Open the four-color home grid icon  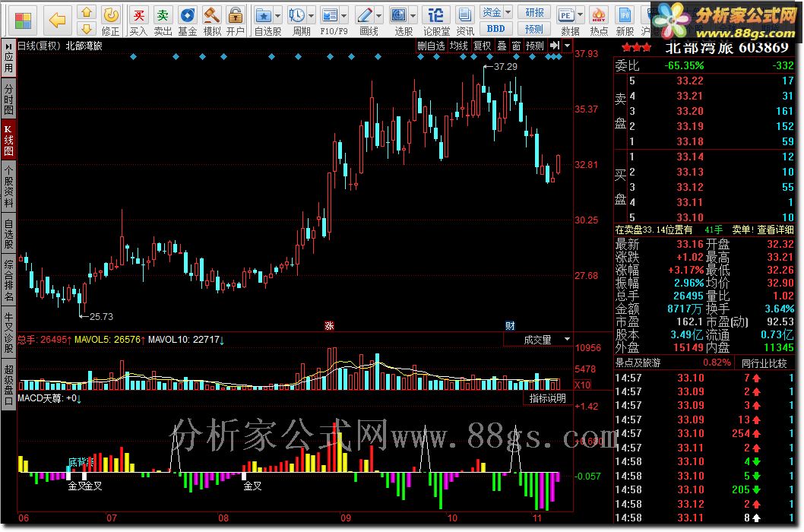click(x=22, y=21)
